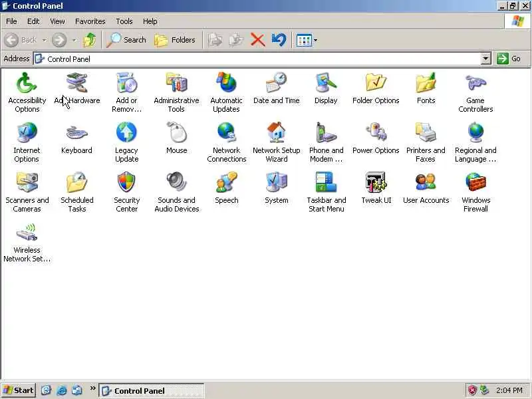This screenshot has height=399, width=532.
Task: Go up one folder level
Action: pos(90,40)
